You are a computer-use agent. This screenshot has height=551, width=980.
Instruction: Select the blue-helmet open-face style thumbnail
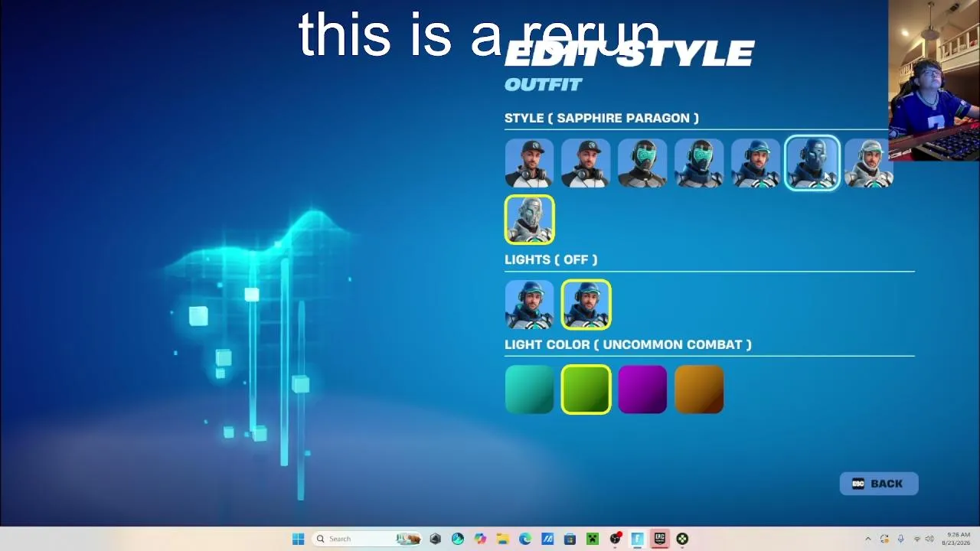(x=756, y=163)
